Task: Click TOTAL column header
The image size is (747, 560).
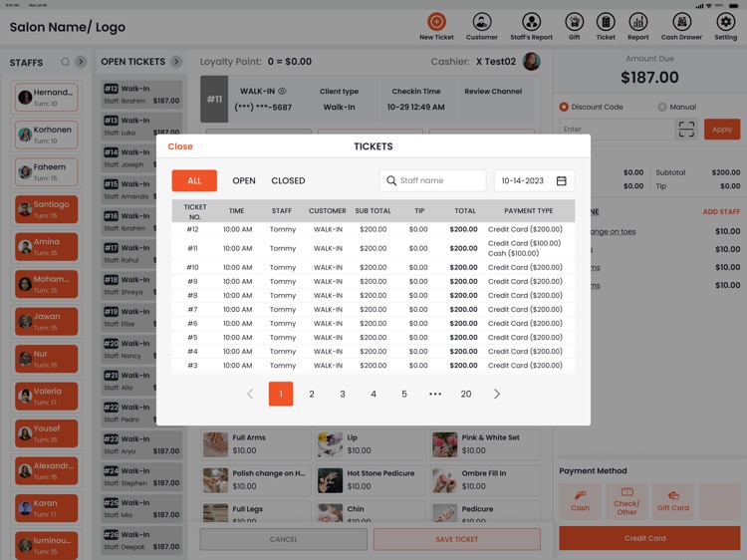Action: click(465, 210)
